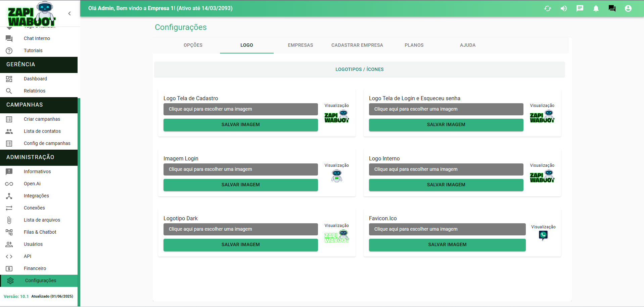644x307 pixels.
Task: Click the Integrações nodes icon
Action: point(9,196)
